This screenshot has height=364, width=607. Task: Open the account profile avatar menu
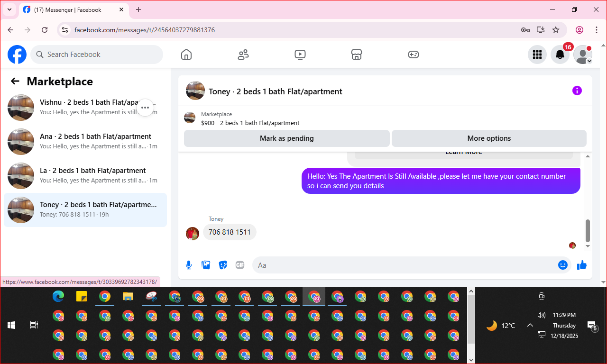(x=583, y=55)
